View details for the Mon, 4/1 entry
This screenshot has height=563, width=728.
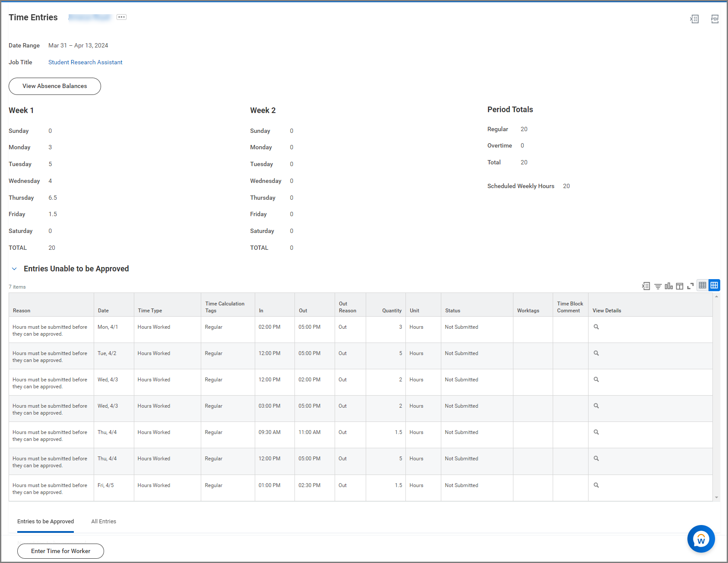tap(596, 327)
